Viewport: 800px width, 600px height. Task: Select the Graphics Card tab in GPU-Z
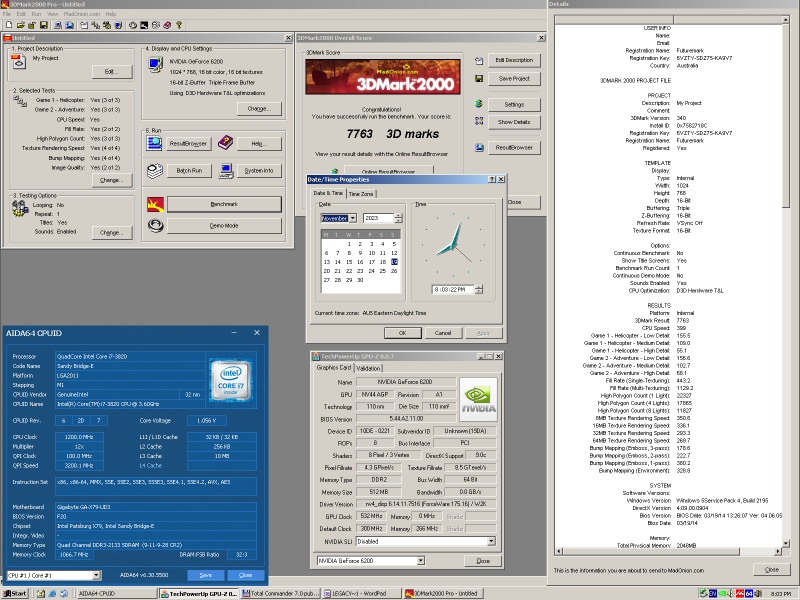click(x=334, y=367)
